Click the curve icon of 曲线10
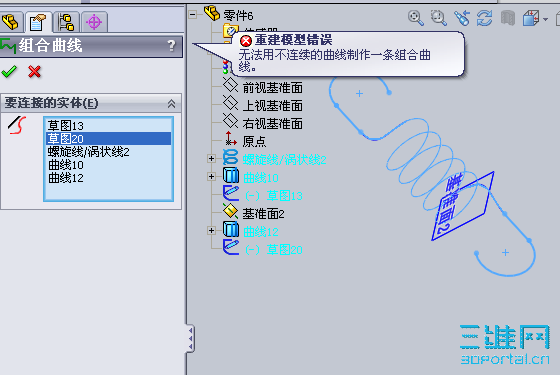The width and height of the screenshot is (560, 375). click(x=231, y=175)
